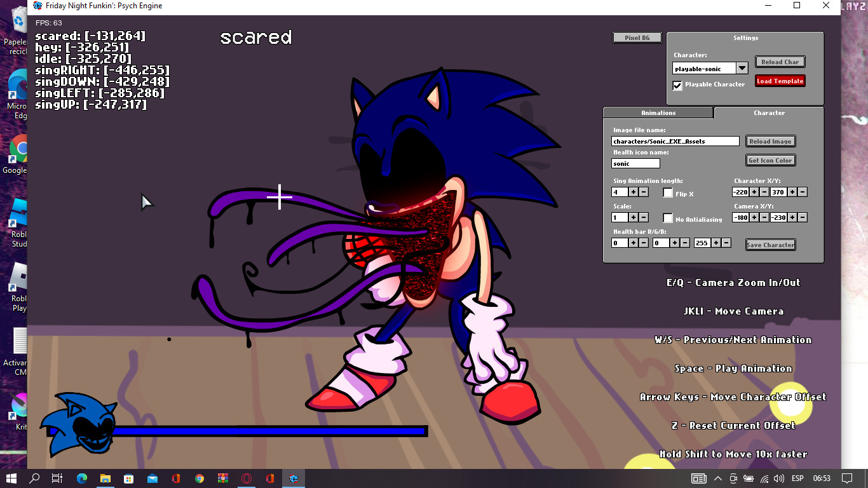Click the singUP offset entry text
Viewport: 868px width, 488px height.
(x=91, y=105)
